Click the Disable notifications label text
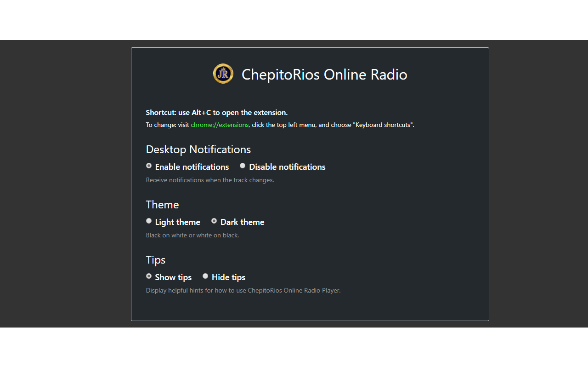588x368 pixels. 287,167
